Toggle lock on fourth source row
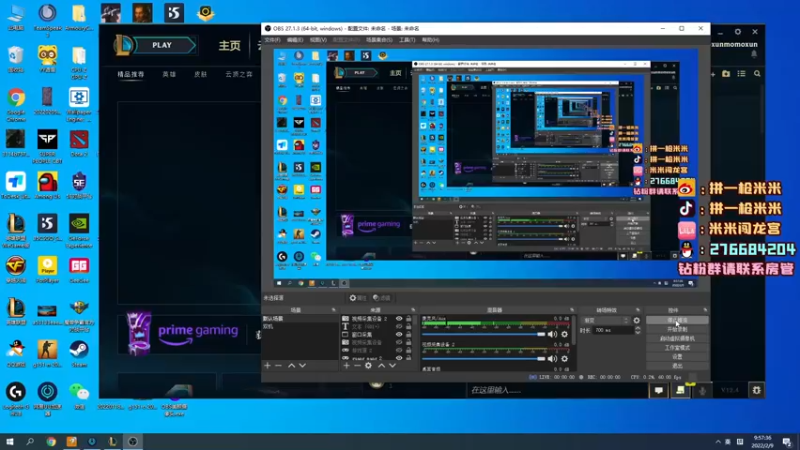 click(x=409, y=342)
